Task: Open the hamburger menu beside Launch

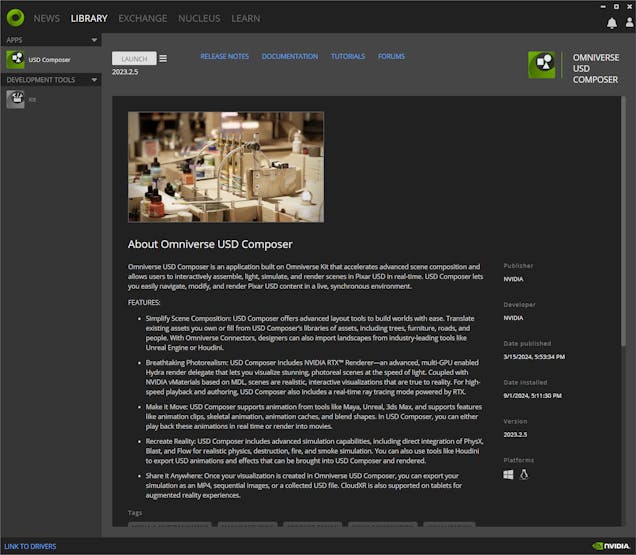Action: 163,58
